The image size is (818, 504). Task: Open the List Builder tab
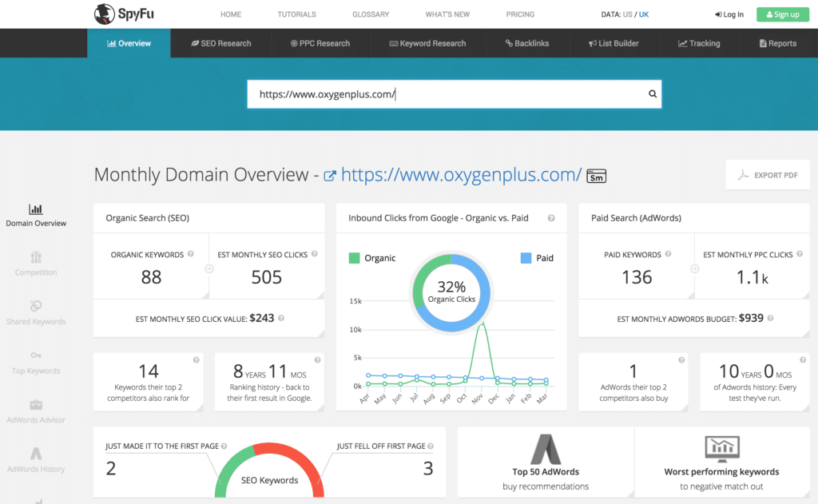[x=613, y=43]
